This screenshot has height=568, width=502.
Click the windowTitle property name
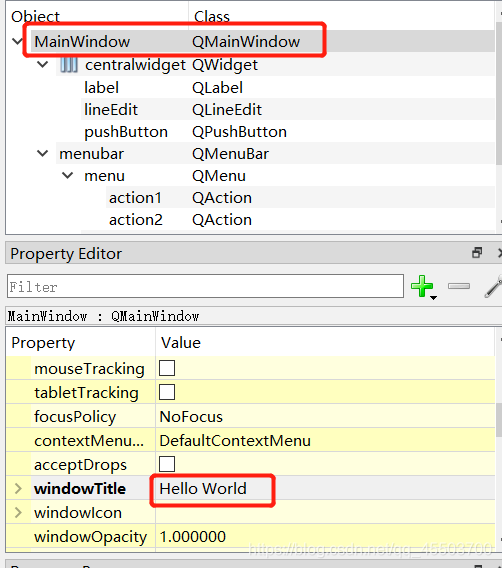click(80, 488)
